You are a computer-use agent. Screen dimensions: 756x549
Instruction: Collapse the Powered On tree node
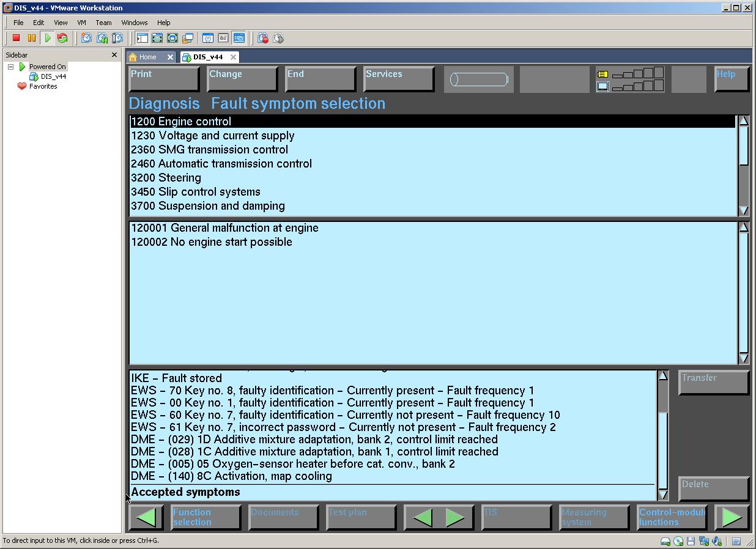point(10,67)
